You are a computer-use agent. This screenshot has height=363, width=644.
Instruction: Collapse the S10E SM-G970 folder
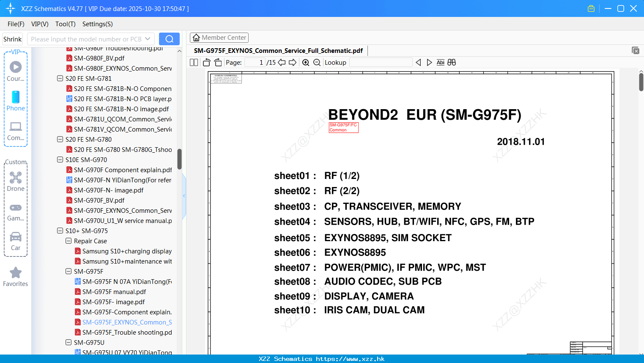click(60, 160)
